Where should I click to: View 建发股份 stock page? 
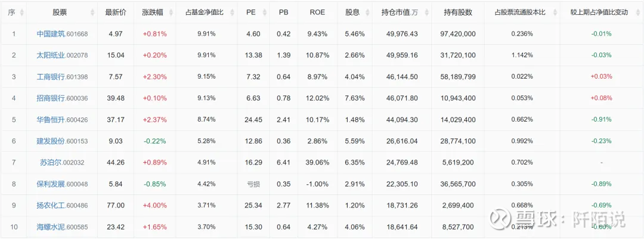tap(51, 141)
